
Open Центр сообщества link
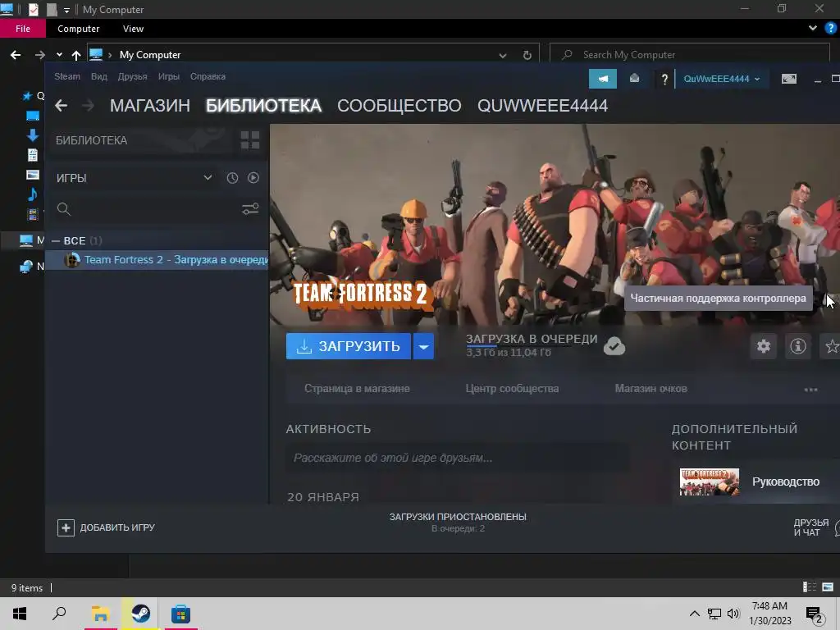[512, 389]
